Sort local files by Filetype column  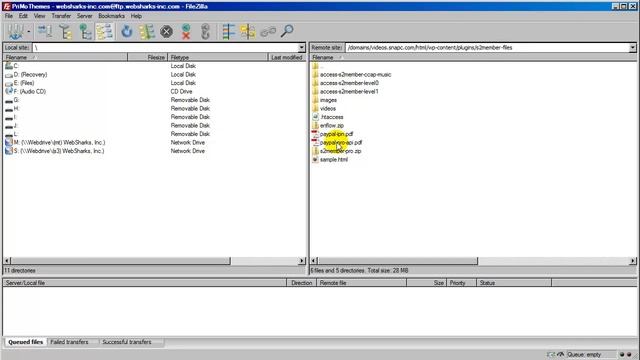(218, 58)
